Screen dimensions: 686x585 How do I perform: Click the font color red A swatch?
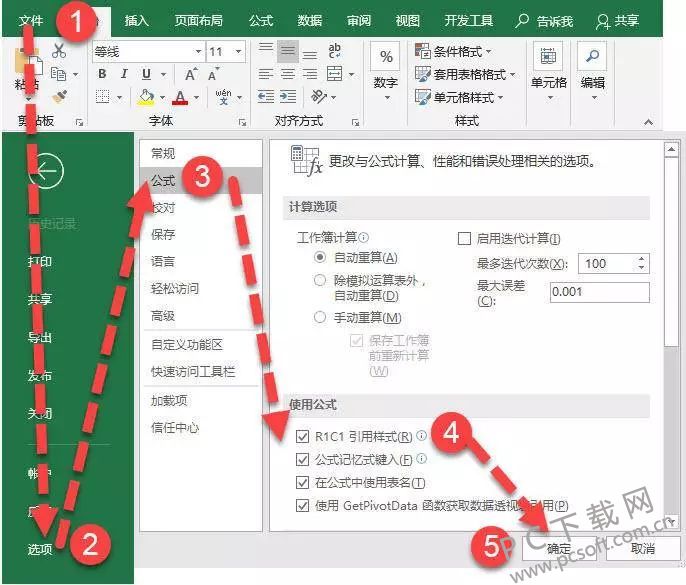click(x=180, y=97)
